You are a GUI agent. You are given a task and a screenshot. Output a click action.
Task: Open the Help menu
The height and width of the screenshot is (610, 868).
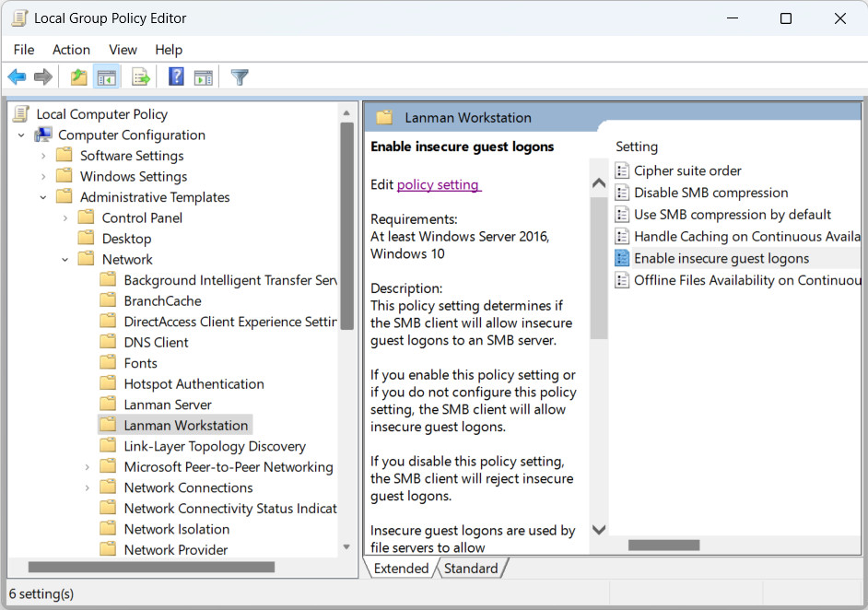(169, 50)
